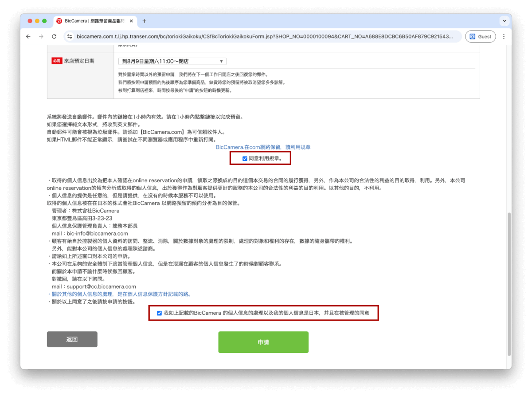The height and width of the screenshot is (396, 532).
Task: Reload the page with refresh icon
Action: coord(54,37)
